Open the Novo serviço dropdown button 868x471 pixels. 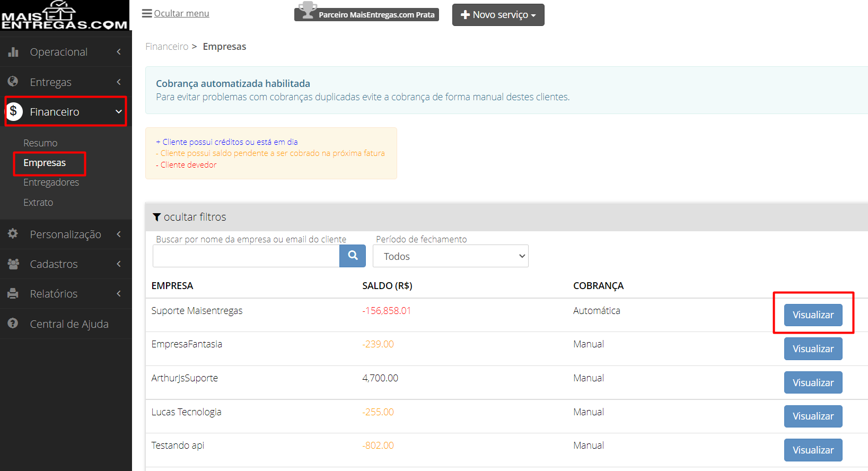pos(498,15)
